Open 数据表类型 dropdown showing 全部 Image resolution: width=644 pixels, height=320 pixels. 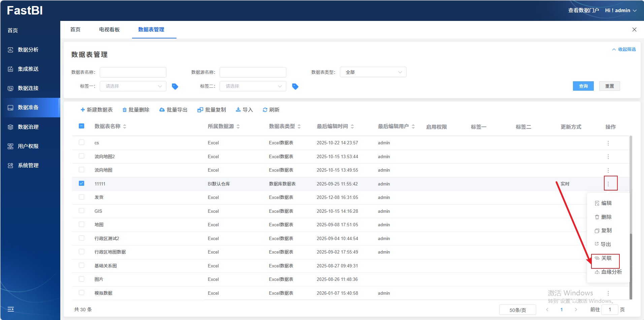[373, 72]
